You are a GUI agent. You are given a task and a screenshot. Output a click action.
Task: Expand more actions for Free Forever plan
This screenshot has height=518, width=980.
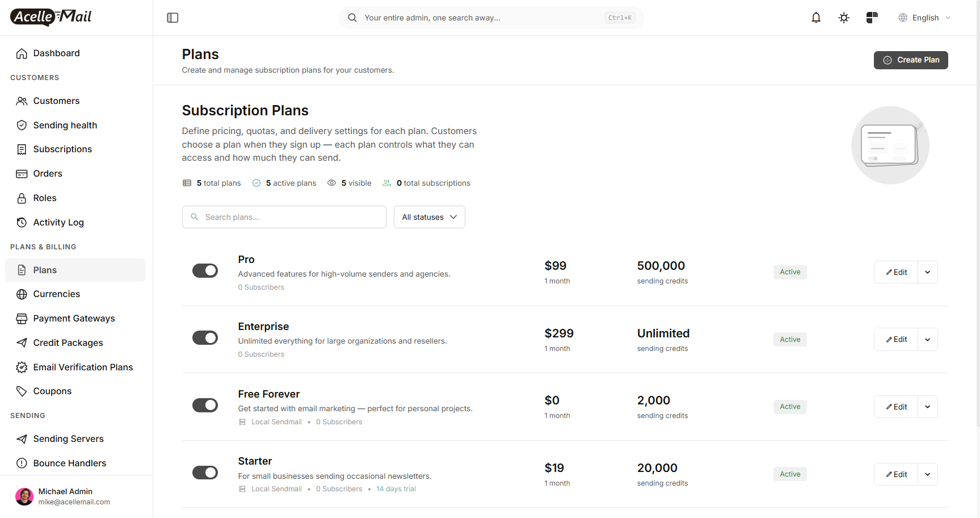click(928, 407)
